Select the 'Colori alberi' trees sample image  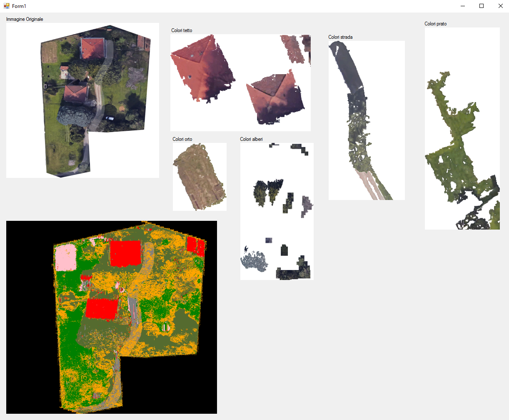pyautogui.click(x=277, y=211)
